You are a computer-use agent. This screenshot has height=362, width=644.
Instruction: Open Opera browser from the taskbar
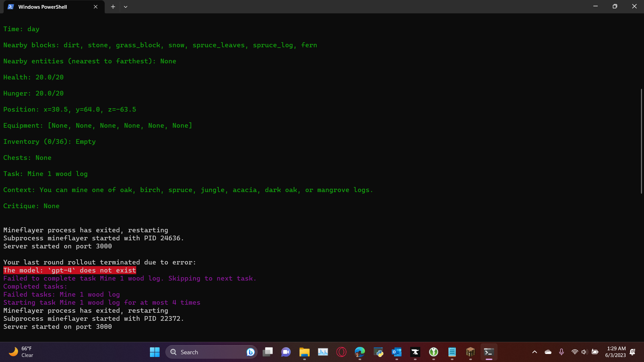click(341, 352)
